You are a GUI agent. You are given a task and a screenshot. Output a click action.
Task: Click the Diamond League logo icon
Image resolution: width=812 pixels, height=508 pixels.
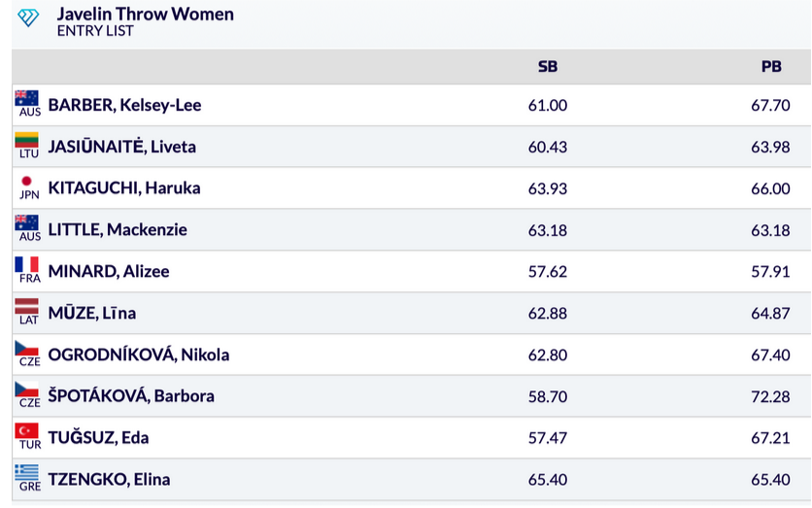(28, 17)
